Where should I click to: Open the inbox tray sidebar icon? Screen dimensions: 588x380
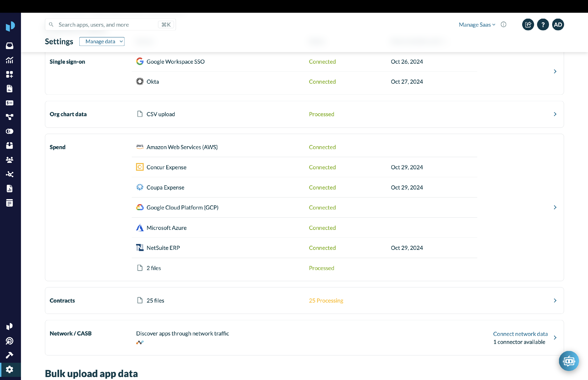click(x=10, y=46)
